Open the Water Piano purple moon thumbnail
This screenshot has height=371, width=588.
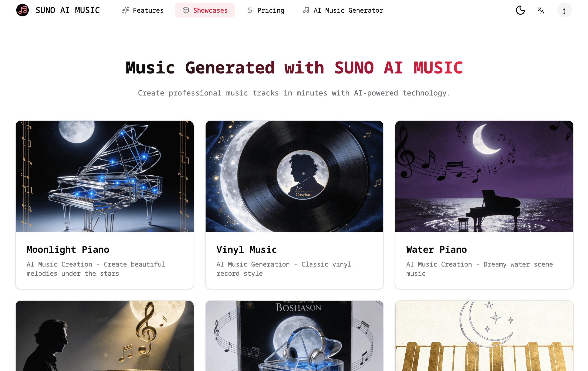(x=484, y=176)
